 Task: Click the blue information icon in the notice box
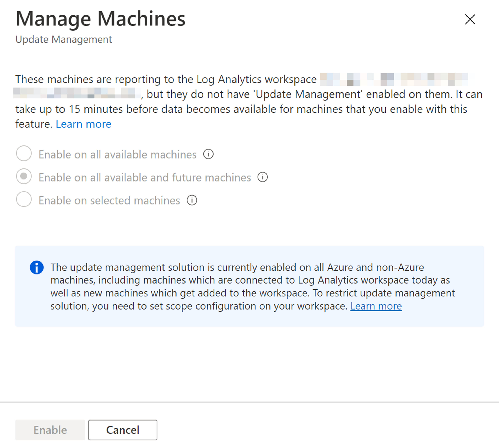pos(37,267)
